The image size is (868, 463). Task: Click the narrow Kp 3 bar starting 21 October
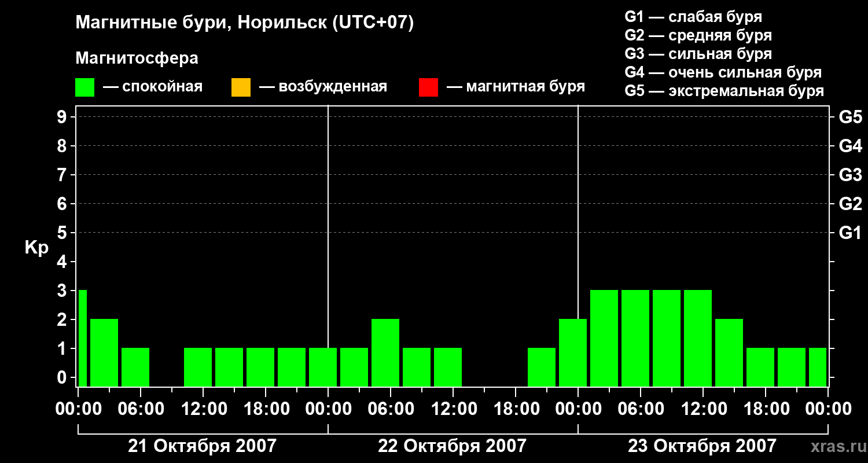82,338
